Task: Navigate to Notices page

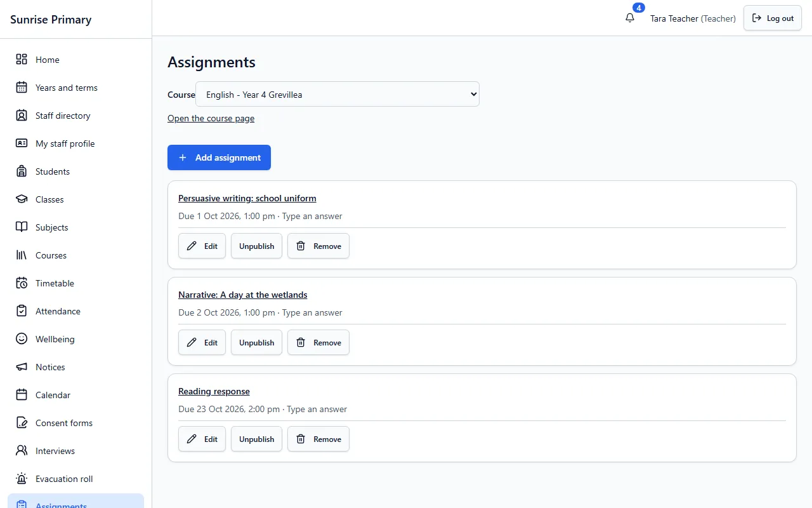Action: coord(76,367)
